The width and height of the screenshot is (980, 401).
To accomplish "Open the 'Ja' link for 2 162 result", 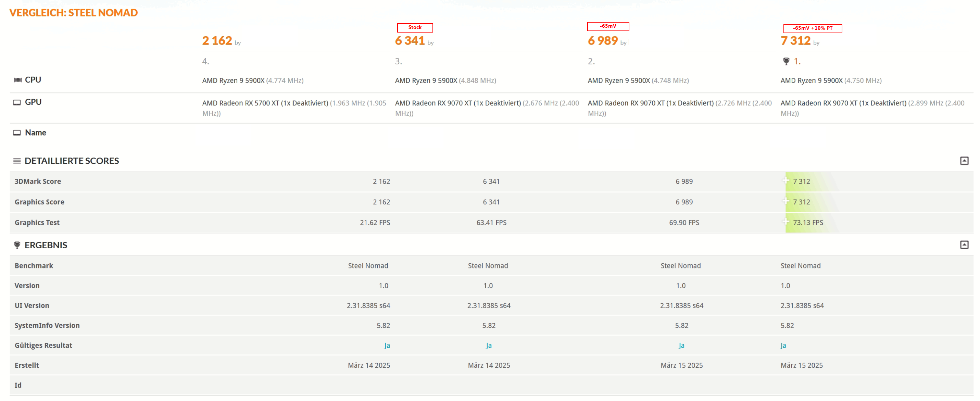I will (x=387, y=346).
